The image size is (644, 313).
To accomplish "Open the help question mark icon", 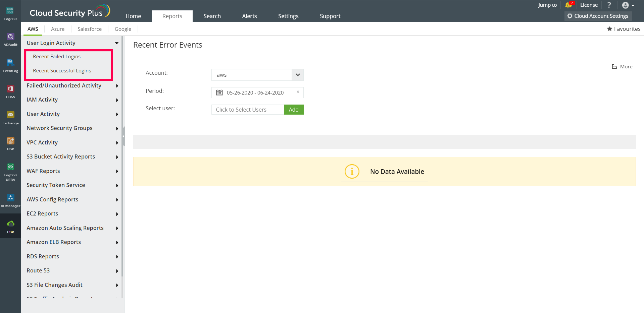I will [x=609, y=5].
